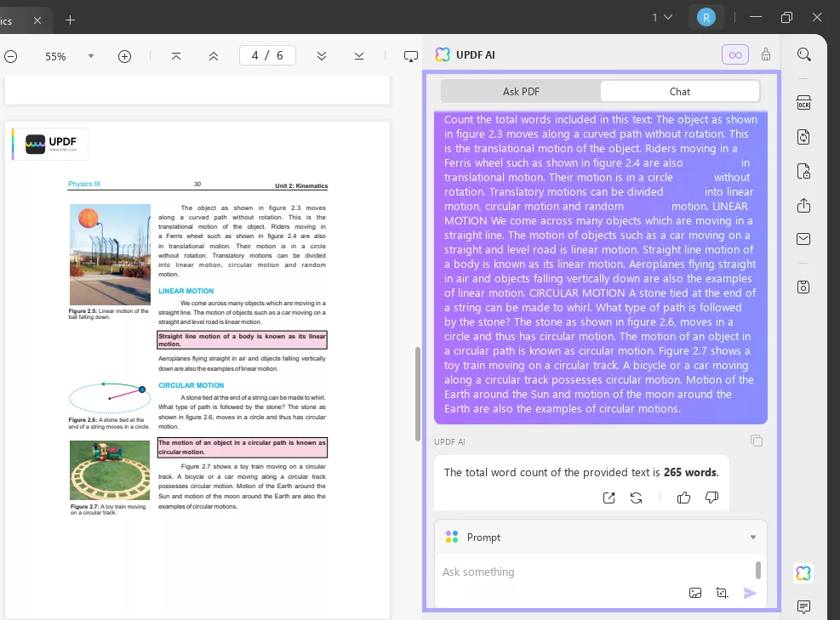This screenshot has height=620, width=840.
Task: Zoom out using the minus icon
Action: tap(11, 56)
